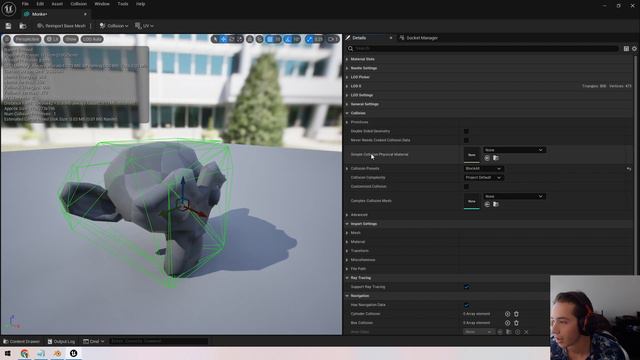Enable Never Needs Cooked Collision Data checkbox
640x360 pixels.
[466, 140]
